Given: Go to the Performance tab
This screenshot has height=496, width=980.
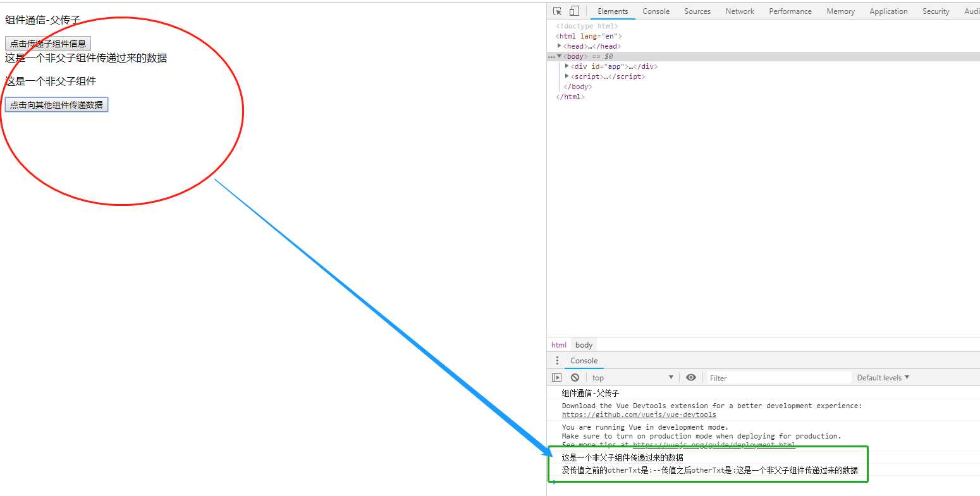Looking at the screenshot, I should pos(790,11).
